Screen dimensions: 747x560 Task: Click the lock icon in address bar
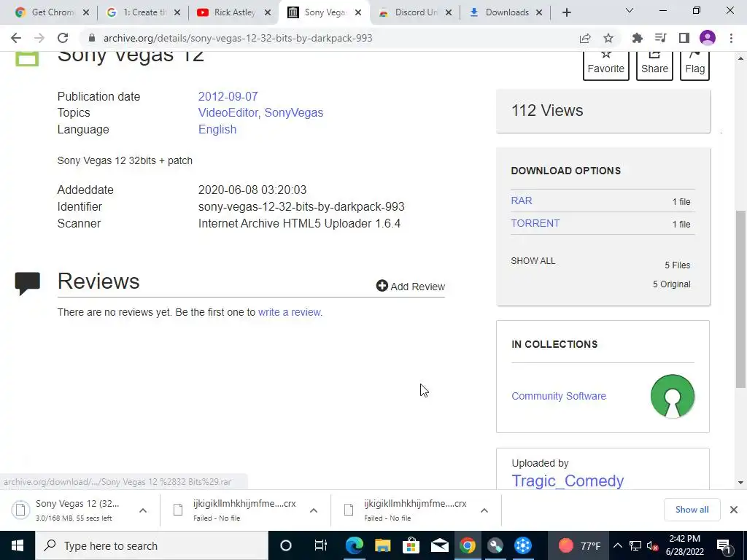92,38
